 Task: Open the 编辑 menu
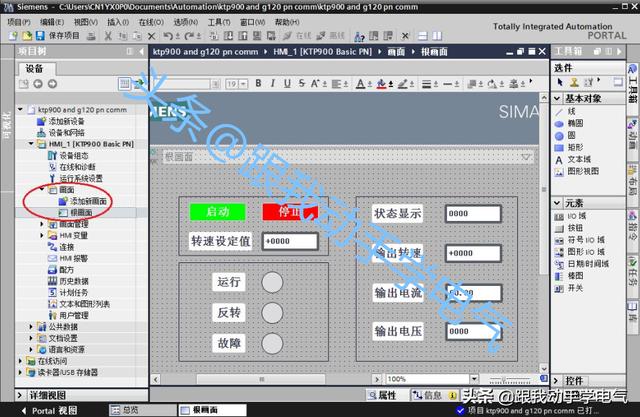pyautogui.click(x=52, y=22)
